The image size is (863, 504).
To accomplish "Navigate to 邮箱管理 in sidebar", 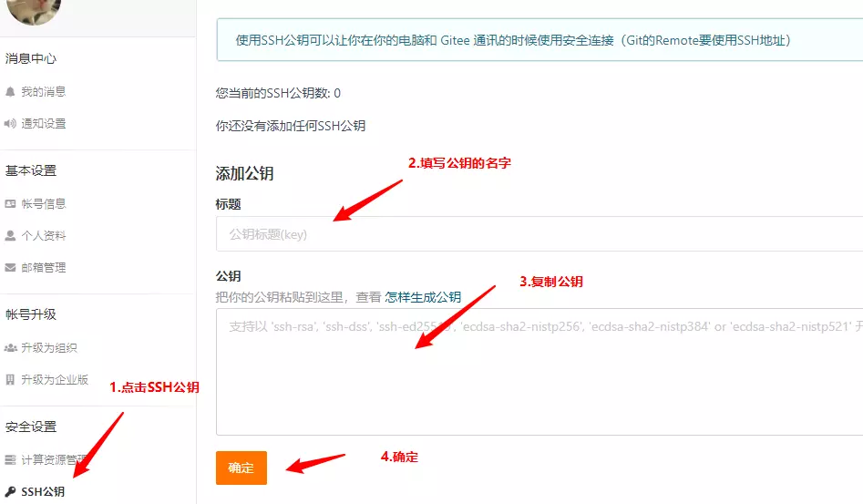I will [44, 268].
